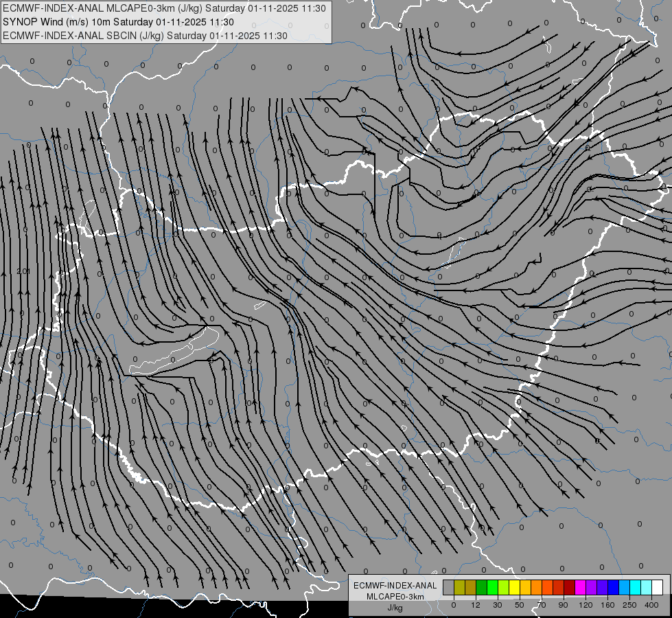Click the legend scale value 70
Image resolution: width=672 pixels, height=618 pixels.
tap(542, 605)
